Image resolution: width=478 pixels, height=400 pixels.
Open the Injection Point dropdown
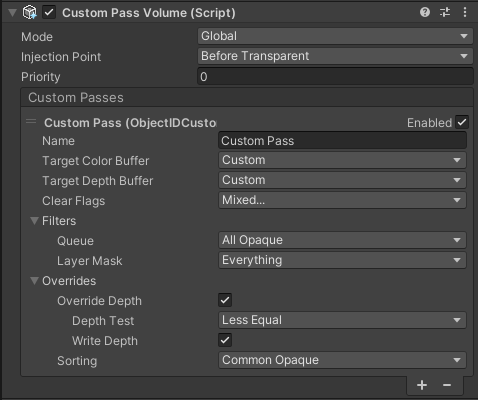335,56
